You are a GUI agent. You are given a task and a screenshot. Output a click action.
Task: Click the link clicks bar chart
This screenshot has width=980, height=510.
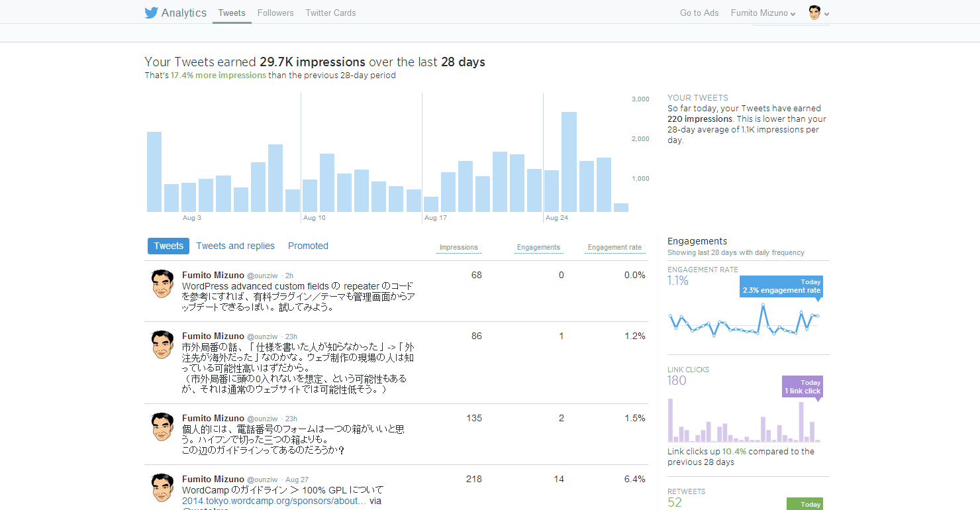pos(745,421)
